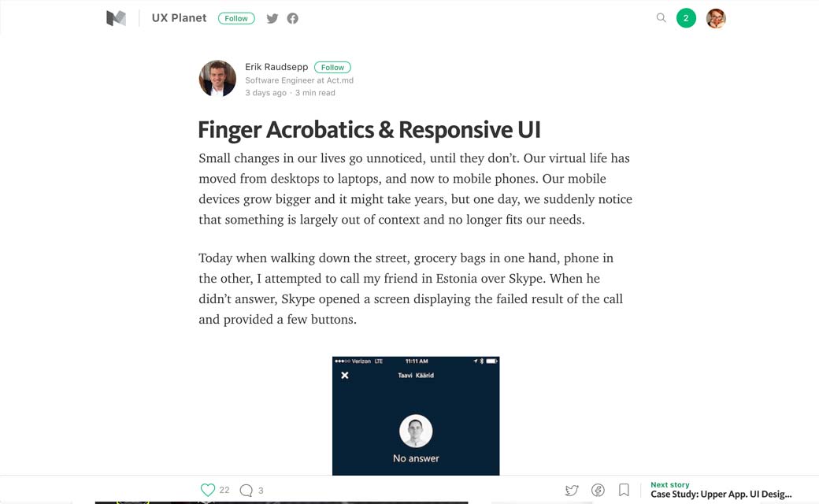The width and height of the screenshot is (819, 504).
Task: Open the responses comment bubble icon
Action: (x=246, y=490)
